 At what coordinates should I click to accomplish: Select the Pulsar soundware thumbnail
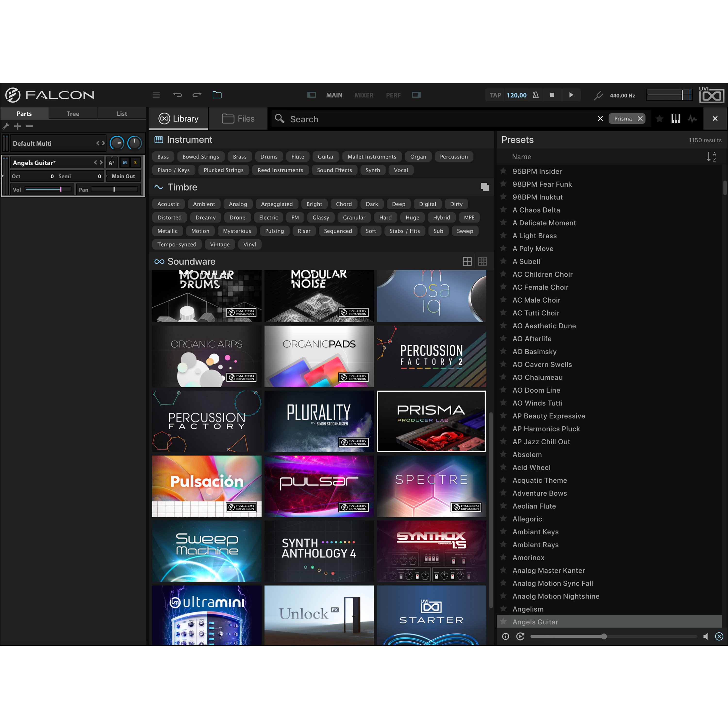pyautogui.click(x=319, y=486)
